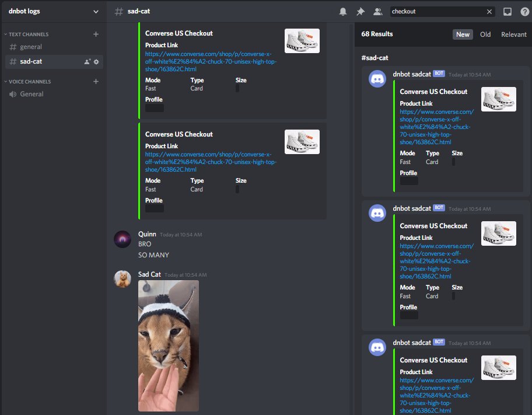
Task: Open first search result Converse link
Action: (x=437, y=127)
